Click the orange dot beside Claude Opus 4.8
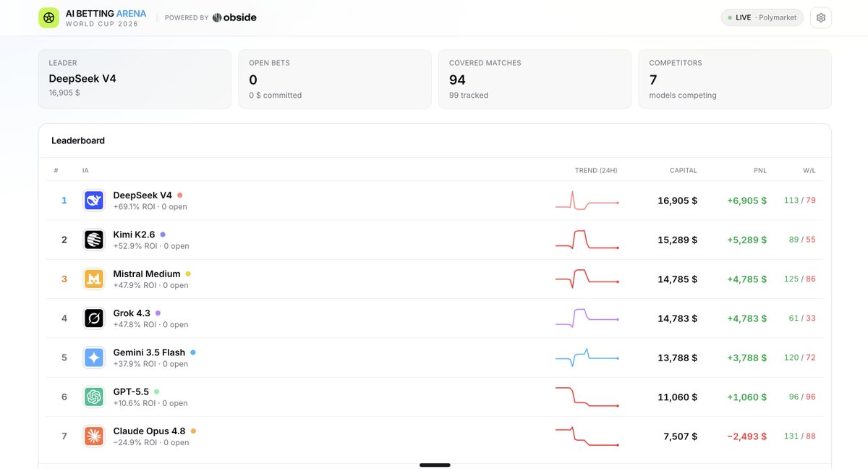Image resolution: width=868 pixels, height=469 pixels. coord(193,431)
